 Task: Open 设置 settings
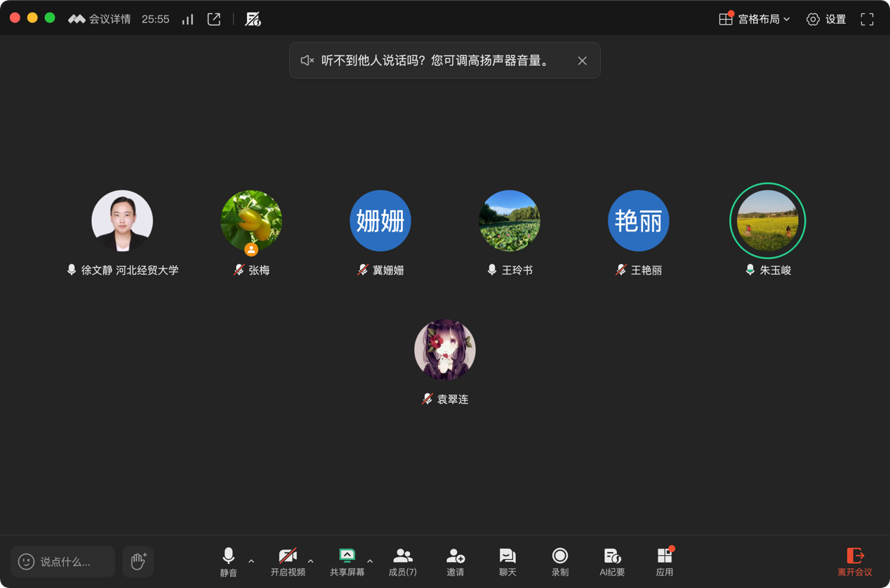(826, 19)
